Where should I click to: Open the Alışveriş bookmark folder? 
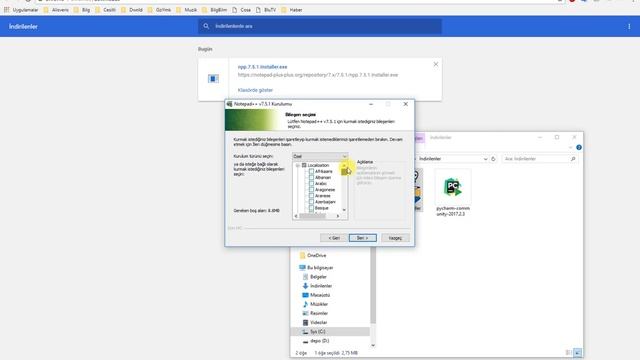(56, 10)
